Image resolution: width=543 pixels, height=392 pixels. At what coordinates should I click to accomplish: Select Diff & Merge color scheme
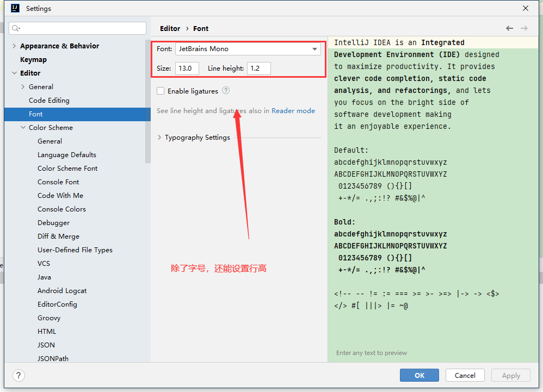59,237
